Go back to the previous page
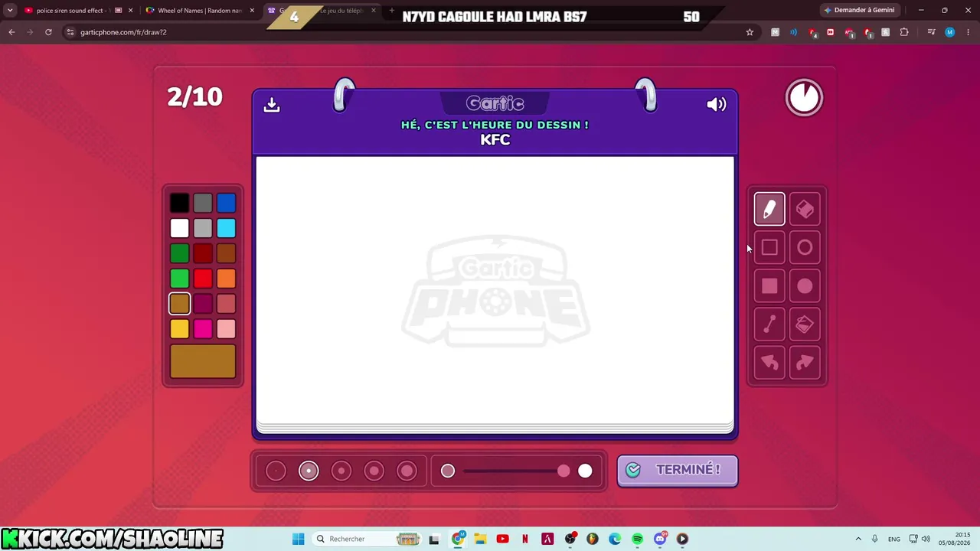The height and width of the screenshot is (551, 980). 11,32
